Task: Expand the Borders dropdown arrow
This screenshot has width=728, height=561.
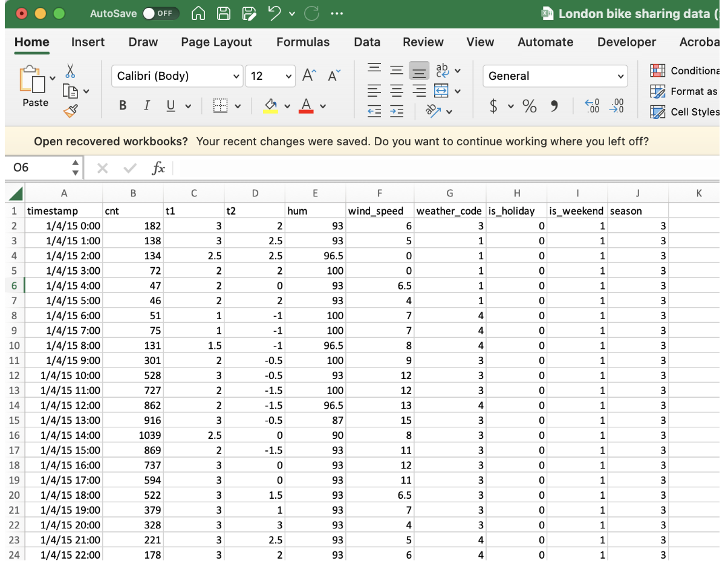Action: tap(238, 106)
